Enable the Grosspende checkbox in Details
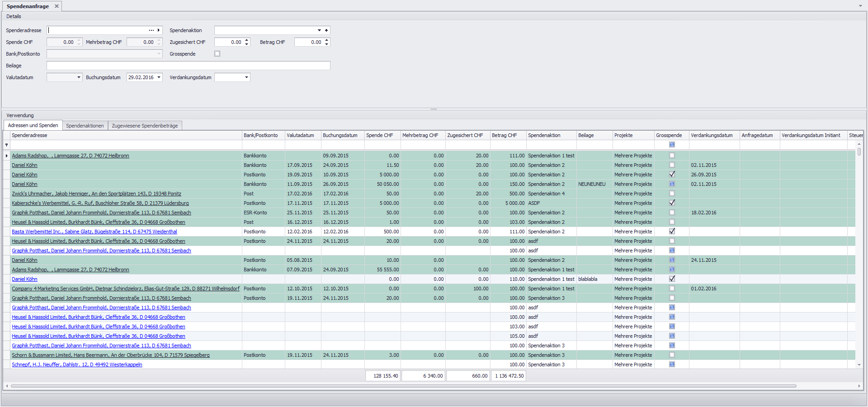Viewport: 868px width, 407px height. [x=217, y=54]
